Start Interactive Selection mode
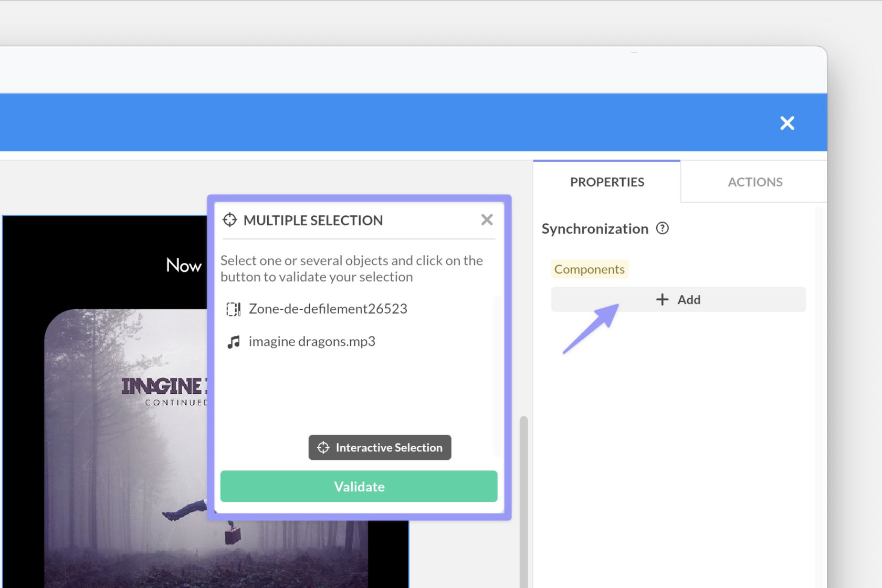The width and height of the screenshot is (882, 588). (x=380, y=447)
